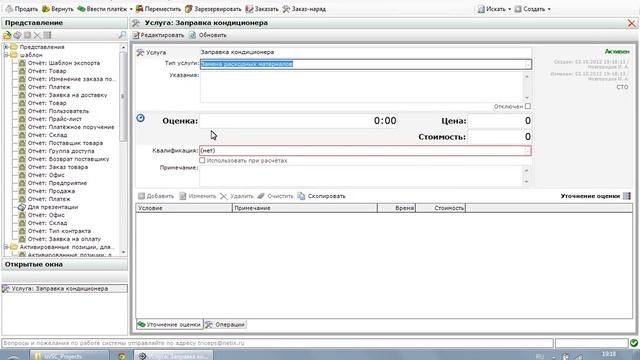Click the Редактировать edit icon
The height and width of the screenshot is (360, 640).
pyautogui.click(x=136, y=35)
